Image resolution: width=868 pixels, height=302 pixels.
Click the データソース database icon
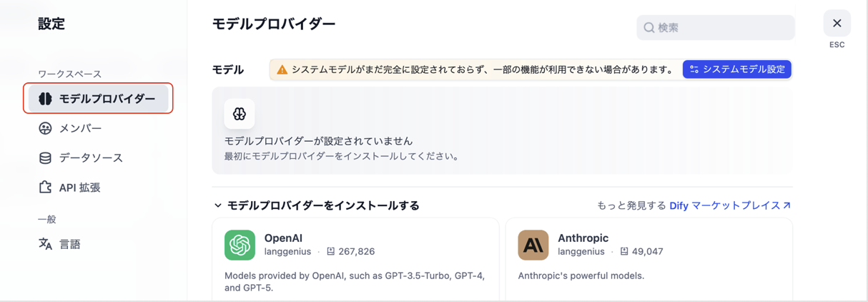[x=45, y=158]
